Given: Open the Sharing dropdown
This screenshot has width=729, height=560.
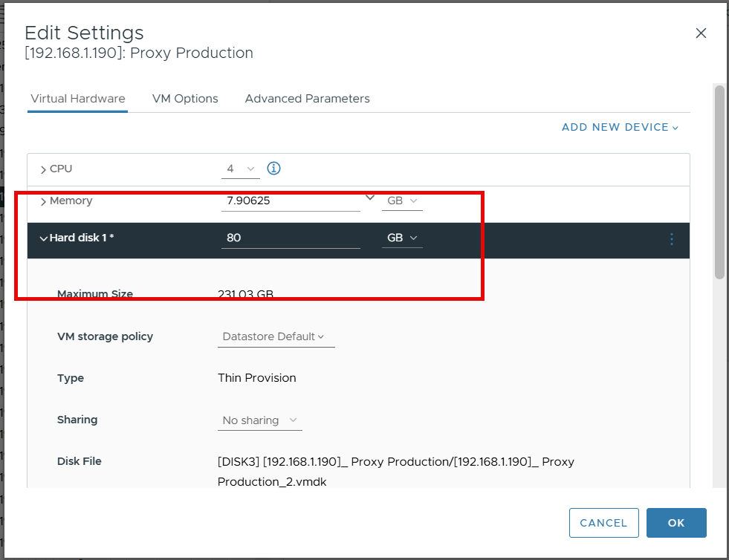Looking at the screenshot, I should tap(260, 420).
